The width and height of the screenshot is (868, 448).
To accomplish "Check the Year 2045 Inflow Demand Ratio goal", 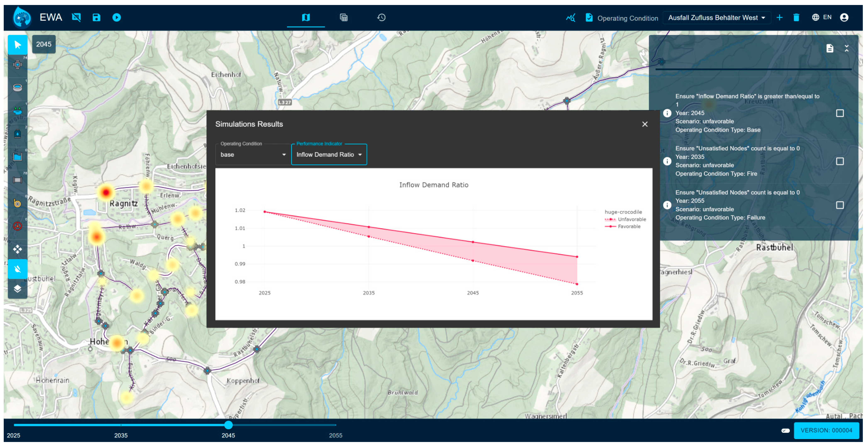I will tap(840, 113).
